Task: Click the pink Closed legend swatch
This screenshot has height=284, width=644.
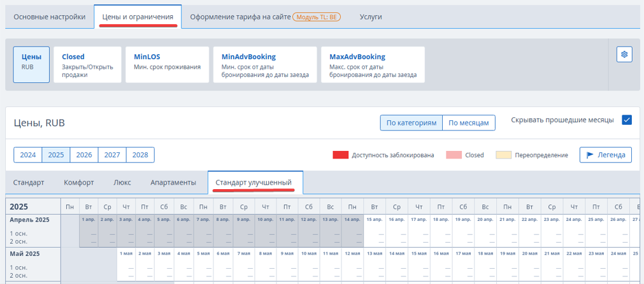Action: 454,155
